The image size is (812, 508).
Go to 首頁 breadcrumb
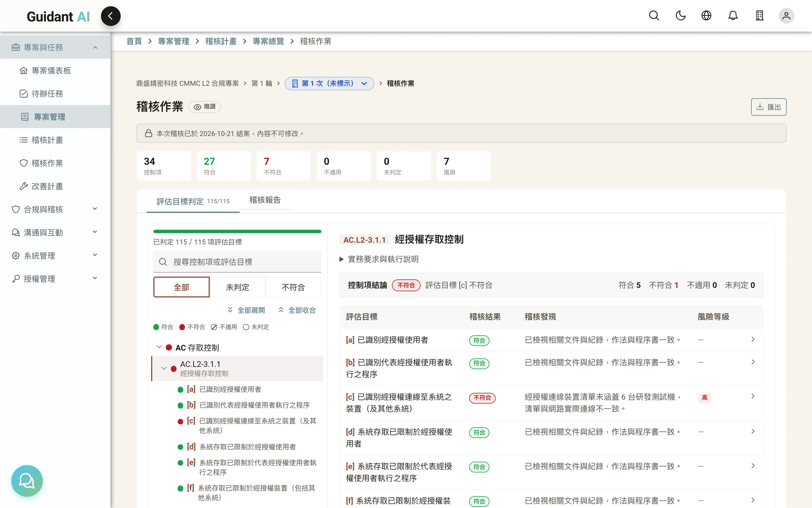(134, 41)
